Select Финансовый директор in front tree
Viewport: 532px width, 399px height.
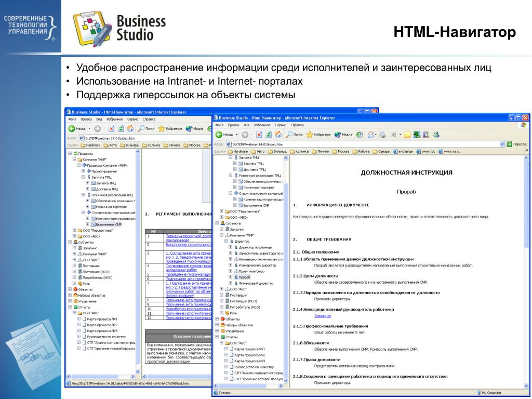[x=256, y=283]
